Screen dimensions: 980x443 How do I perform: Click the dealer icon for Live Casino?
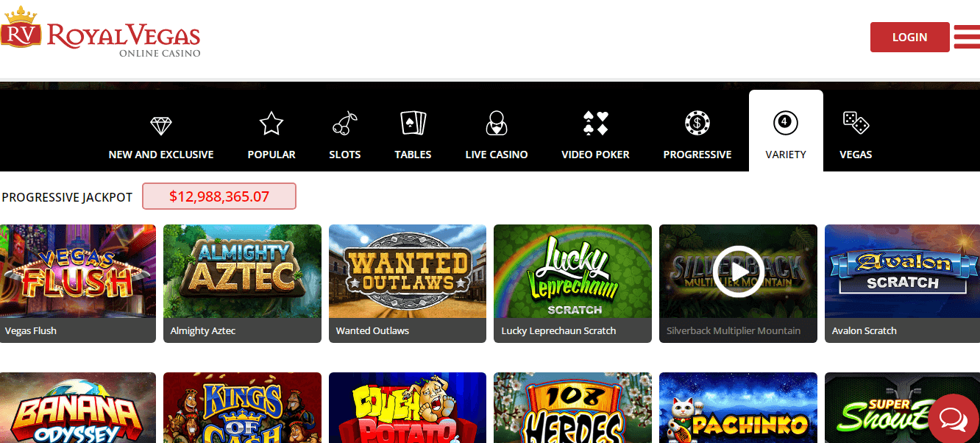coord(497,124)
